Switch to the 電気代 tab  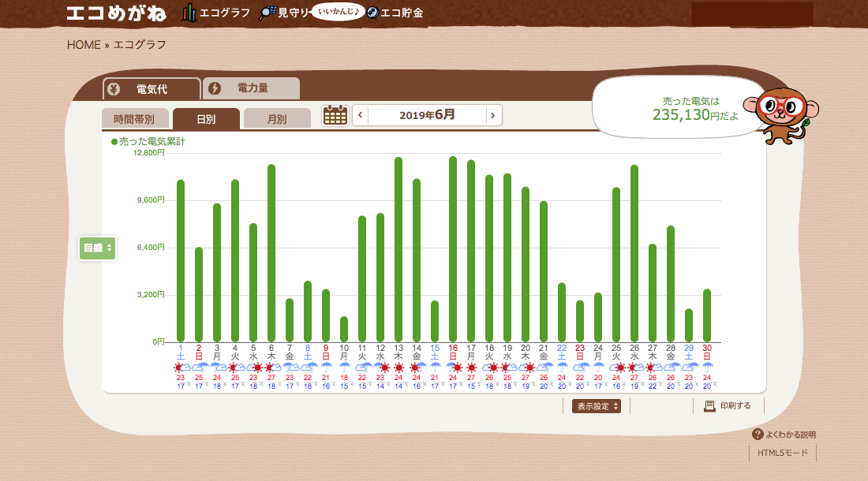[x=152, y=89]
